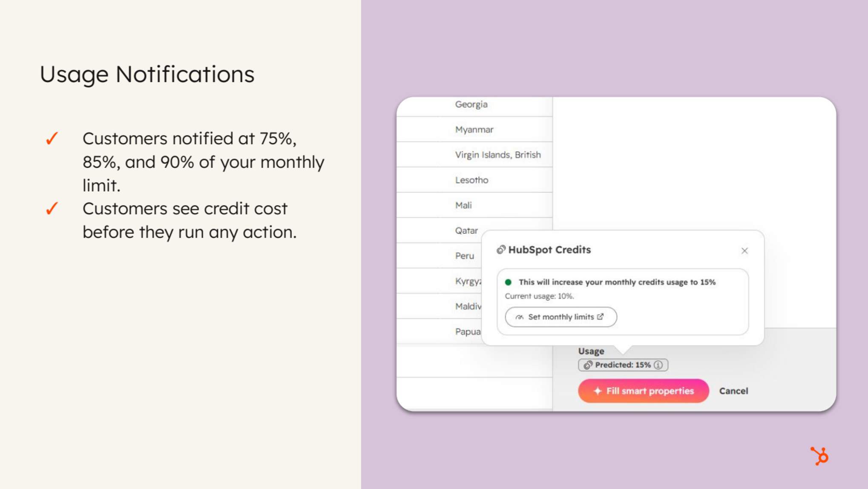
Task: Select the Qatar row
Action: (x=439, y=230)
